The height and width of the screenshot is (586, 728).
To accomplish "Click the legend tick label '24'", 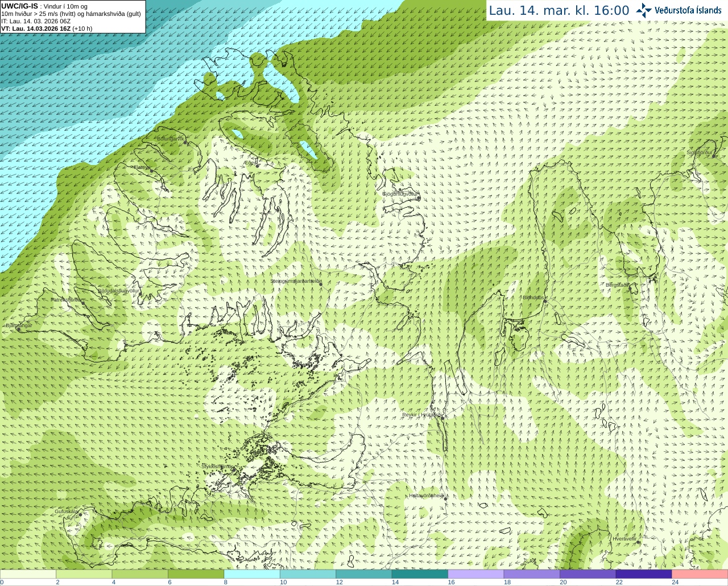I will [675, 582].
